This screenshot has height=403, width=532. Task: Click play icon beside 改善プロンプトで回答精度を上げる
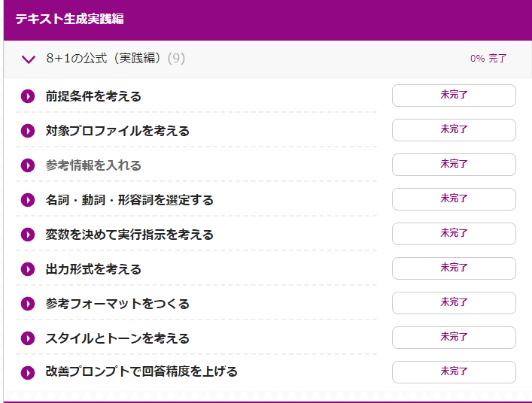28,373
